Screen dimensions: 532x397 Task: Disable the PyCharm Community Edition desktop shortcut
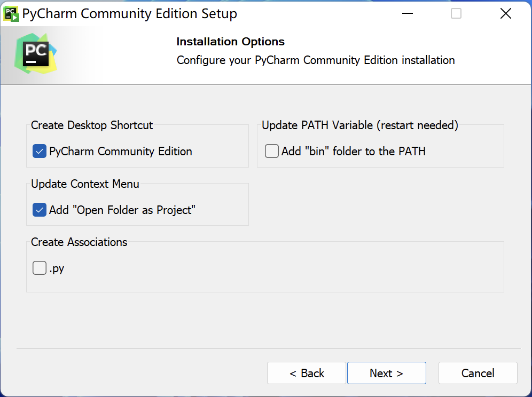38,151
